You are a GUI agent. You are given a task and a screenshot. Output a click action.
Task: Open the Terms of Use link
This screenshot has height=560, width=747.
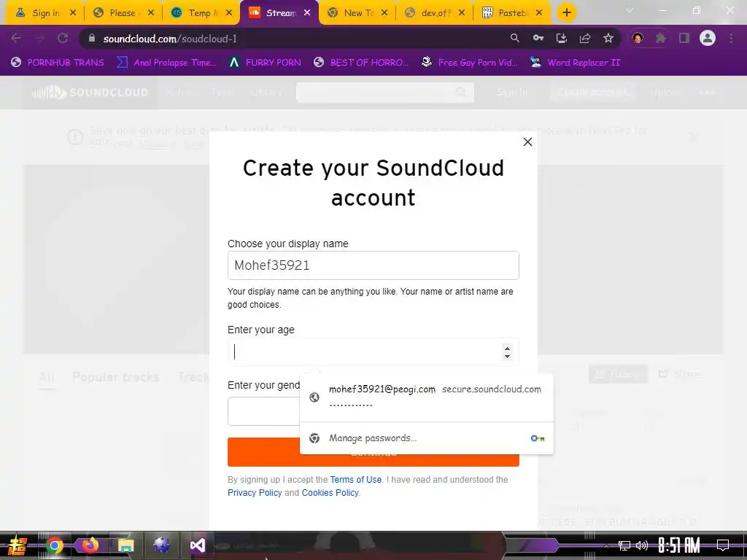[x=356, y=480]
